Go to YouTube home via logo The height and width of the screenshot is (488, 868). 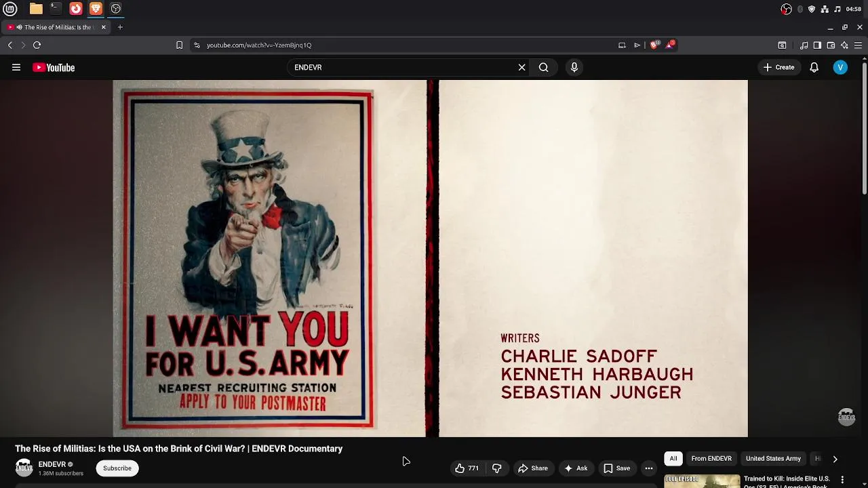tap(54, 68)
